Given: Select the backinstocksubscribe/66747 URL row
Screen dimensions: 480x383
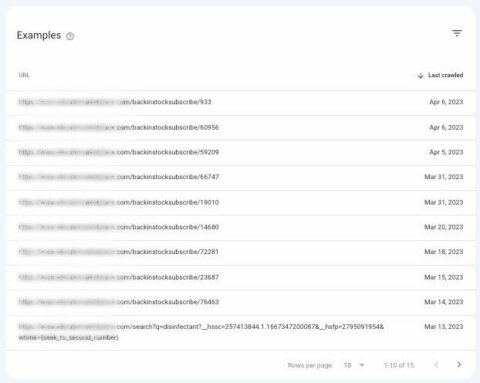Looking at the screenshot, I should (x=241, y=177).
